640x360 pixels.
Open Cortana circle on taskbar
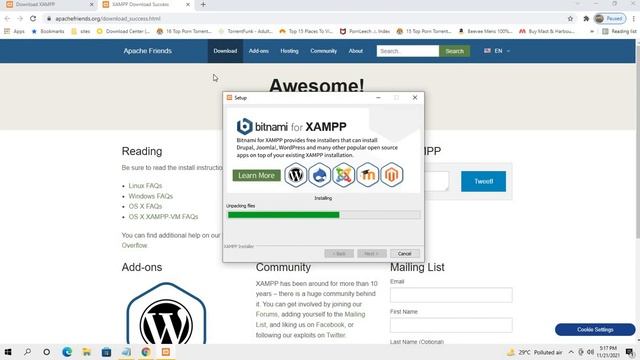click(47, 352)
